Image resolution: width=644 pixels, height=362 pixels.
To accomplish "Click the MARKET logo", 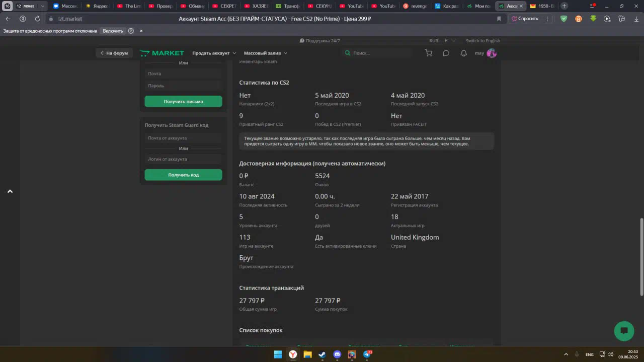I will click(x=162, y=53).
